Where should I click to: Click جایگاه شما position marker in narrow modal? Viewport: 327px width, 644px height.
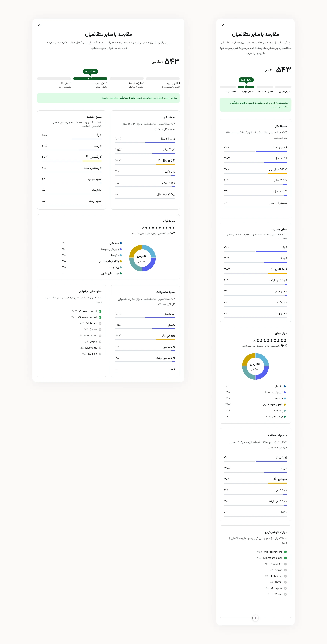pyautogui.click(x=246, y=87)
